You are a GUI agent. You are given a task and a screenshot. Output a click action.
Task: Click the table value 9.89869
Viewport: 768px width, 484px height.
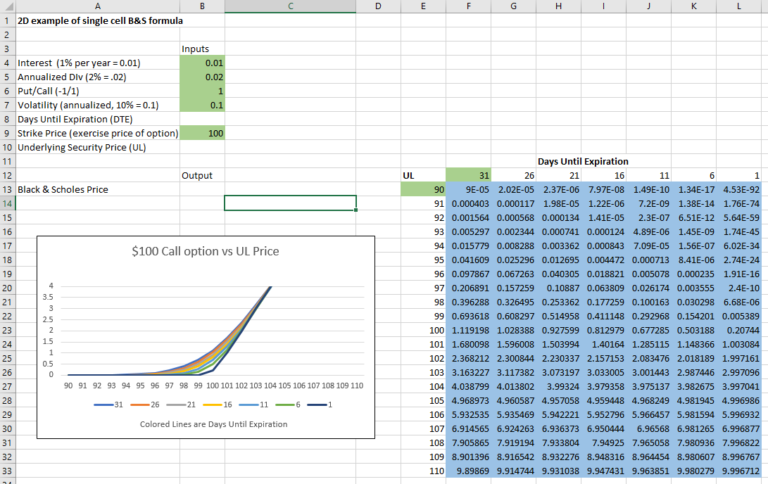468,471
